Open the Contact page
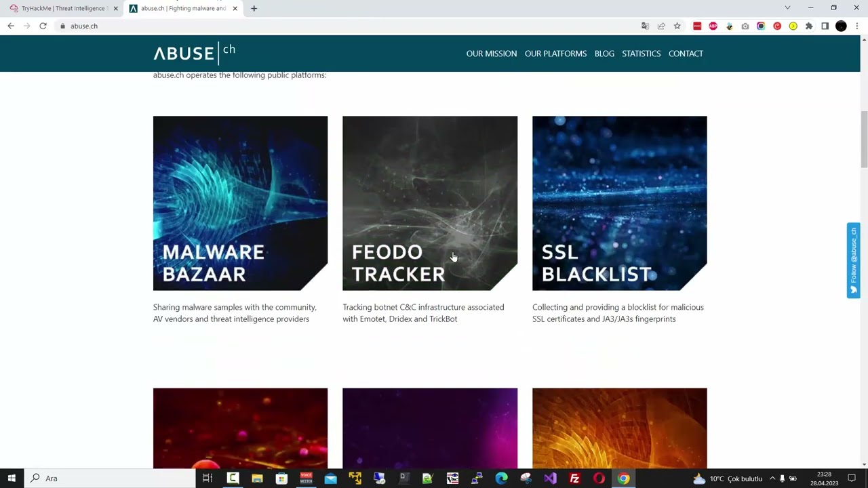Viewport: 868px width, 488px height. (x=686, y=54)
